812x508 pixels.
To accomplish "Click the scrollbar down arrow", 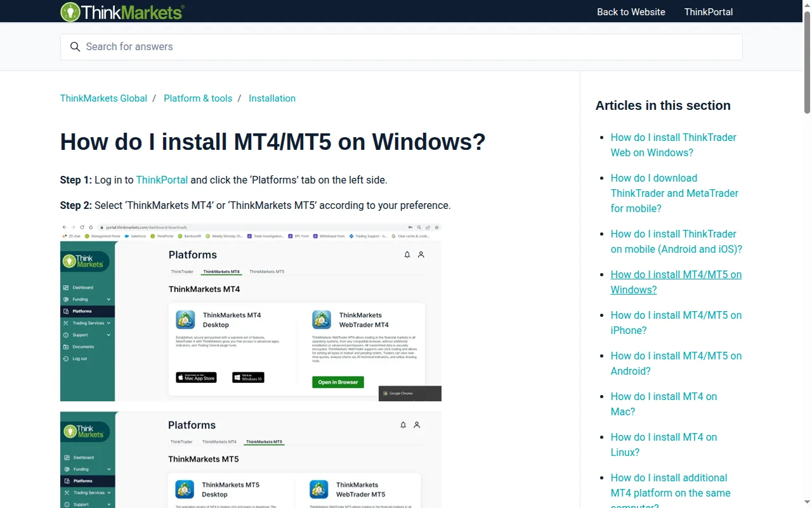I will coord(807,504).
